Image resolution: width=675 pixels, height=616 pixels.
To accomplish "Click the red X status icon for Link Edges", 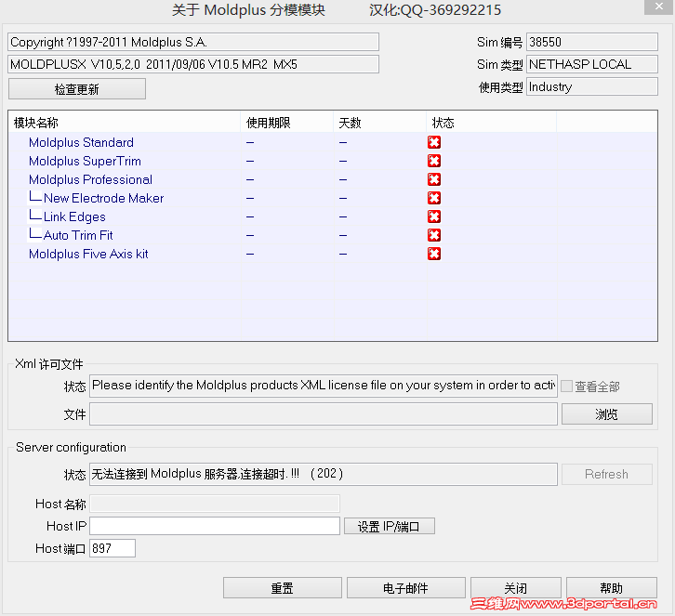I will (x=434, y=216).
